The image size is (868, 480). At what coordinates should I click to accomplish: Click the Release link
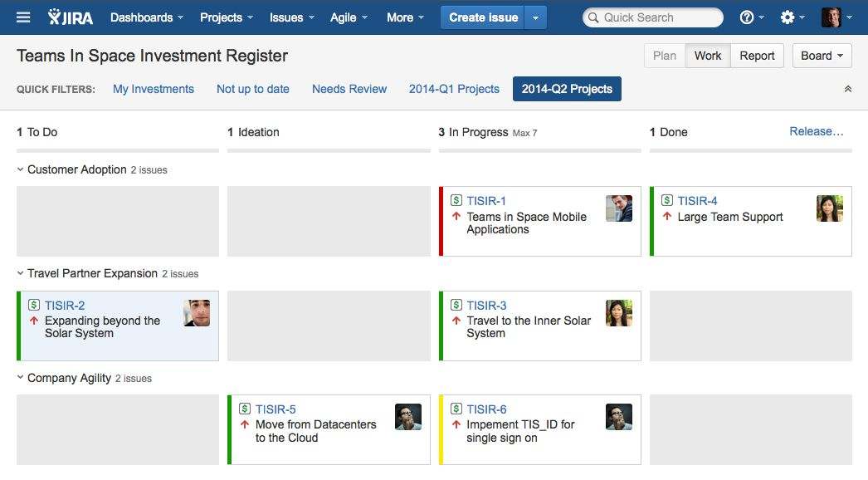[x=817, y=130]
